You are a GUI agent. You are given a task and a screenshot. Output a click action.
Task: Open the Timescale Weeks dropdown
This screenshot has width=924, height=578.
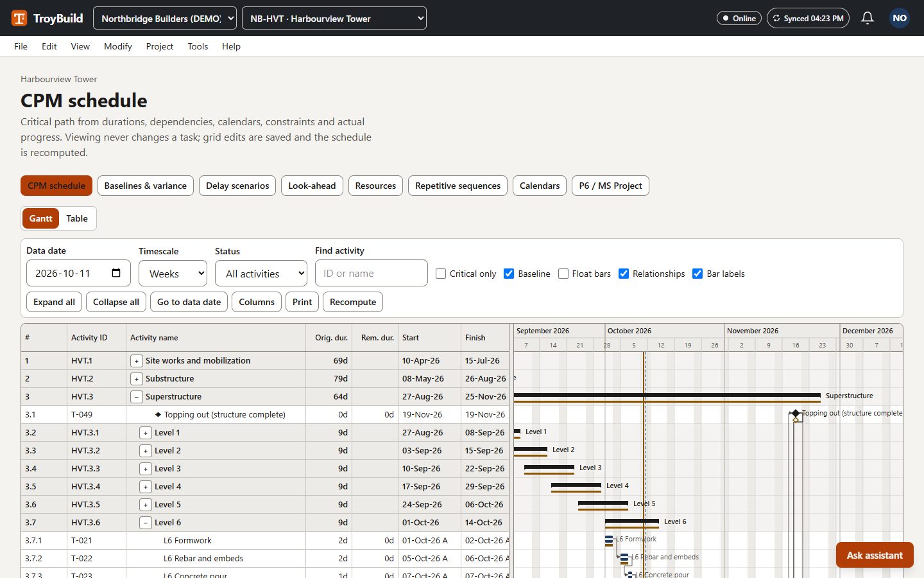pos(173,273)
